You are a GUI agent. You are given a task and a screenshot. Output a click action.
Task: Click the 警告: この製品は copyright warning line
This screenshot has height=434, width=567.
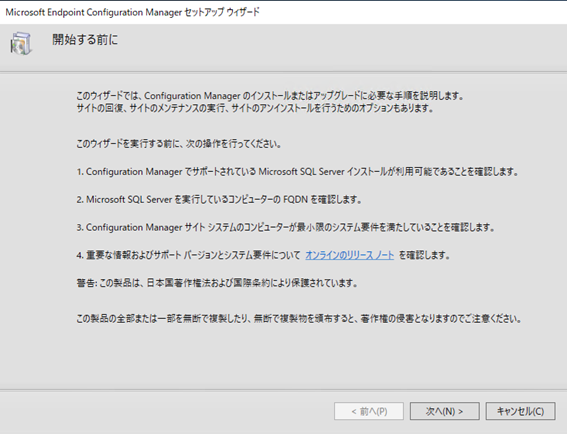[217, 283]
